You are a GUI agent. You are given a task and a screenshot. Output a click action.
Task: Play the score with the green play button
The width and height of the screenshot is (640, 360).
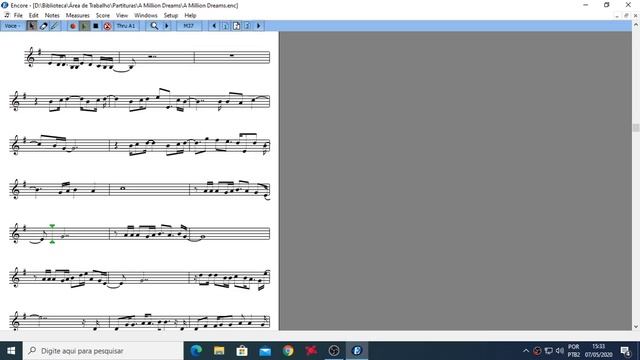[x=84, y=26]
